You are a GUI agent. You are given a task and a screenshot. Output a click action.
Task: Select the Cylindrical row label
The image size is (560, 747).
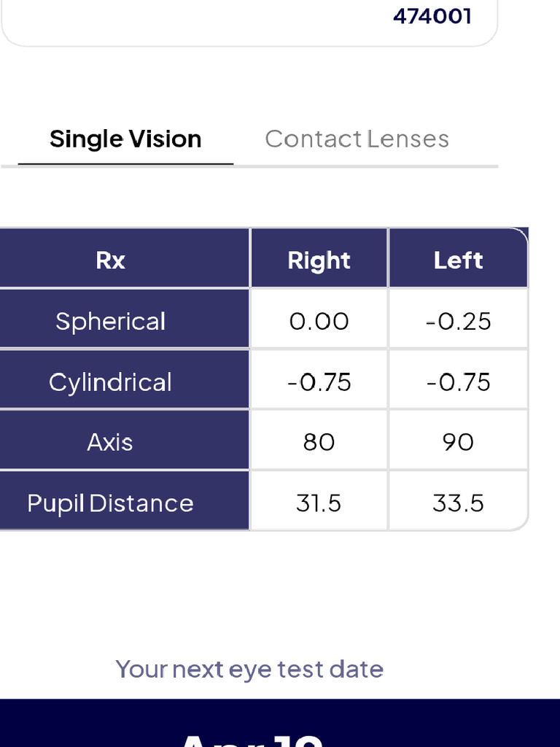(x=110, y=382)
